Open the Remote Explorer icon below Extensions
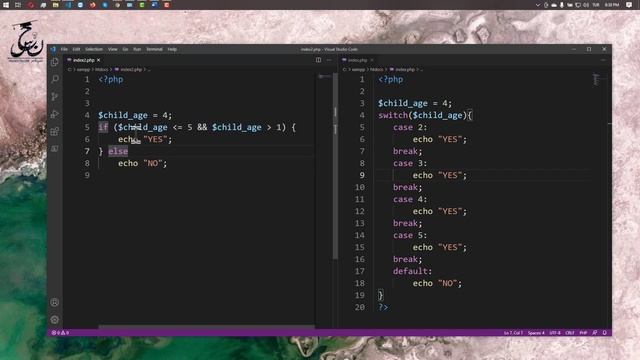The image size is (640, 360). (x=55, y=149)
